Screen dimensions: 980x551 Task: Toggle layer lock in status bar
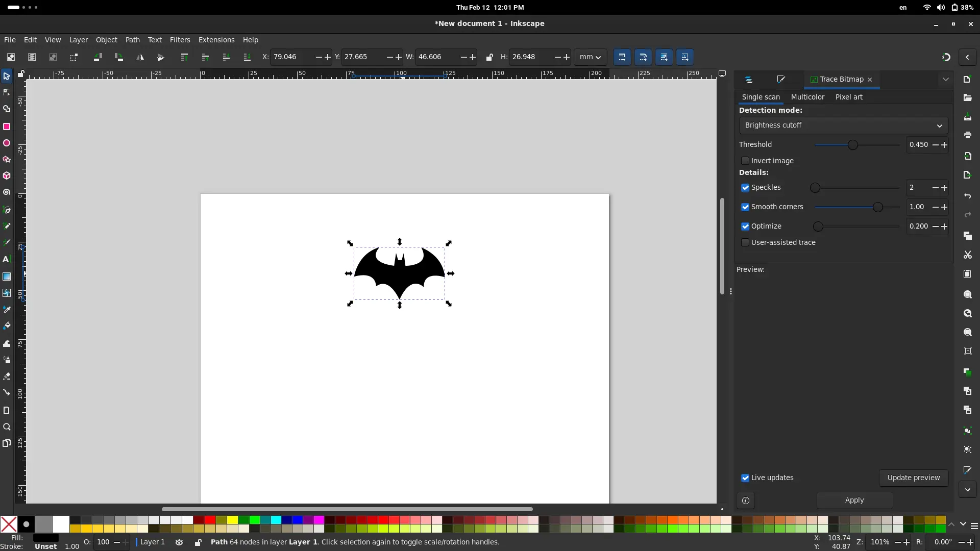click(x=198, y=542)
